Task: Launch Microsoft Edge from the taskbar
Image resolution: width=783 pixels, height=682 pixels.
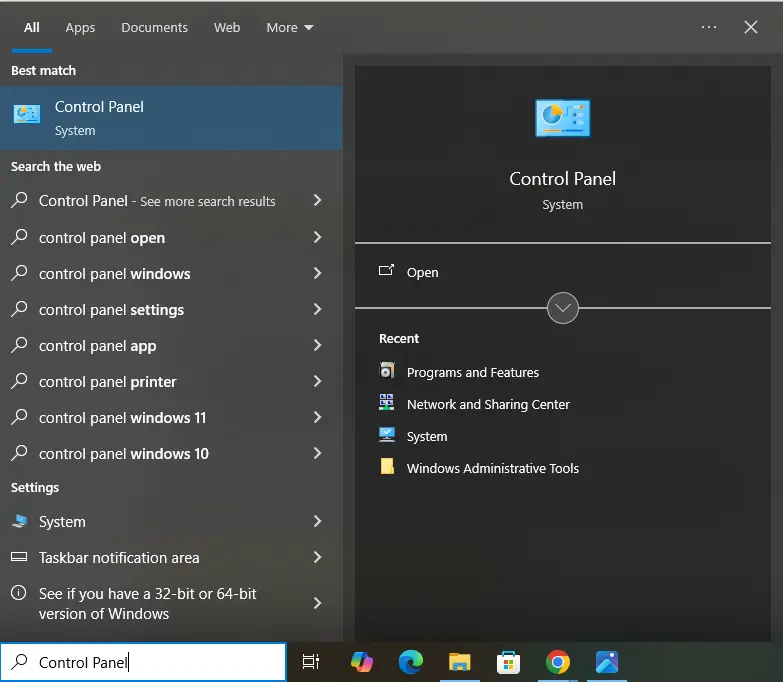Action: point(410,662)
